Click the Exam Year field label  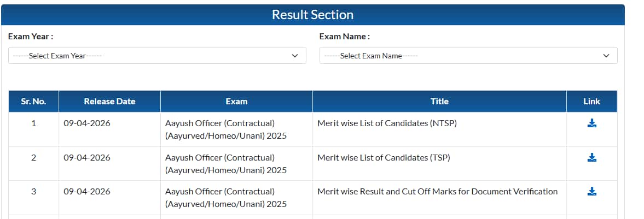pos(31,37)
